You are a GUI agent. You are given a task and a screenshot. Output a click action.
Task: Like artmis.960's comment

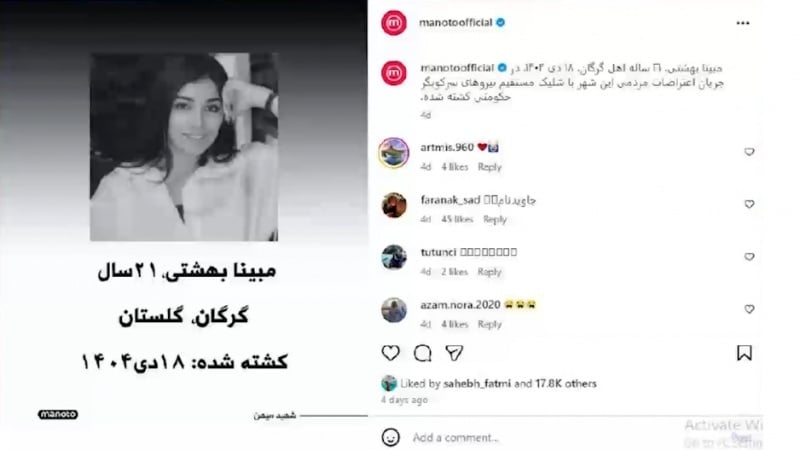[x=749, y=152]
